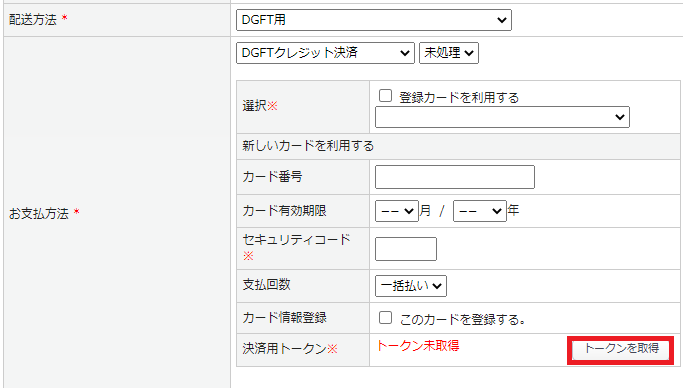Viewport: 683px width, 388px height.
Task: Click the 選択 label
Action: click(254, 106)
